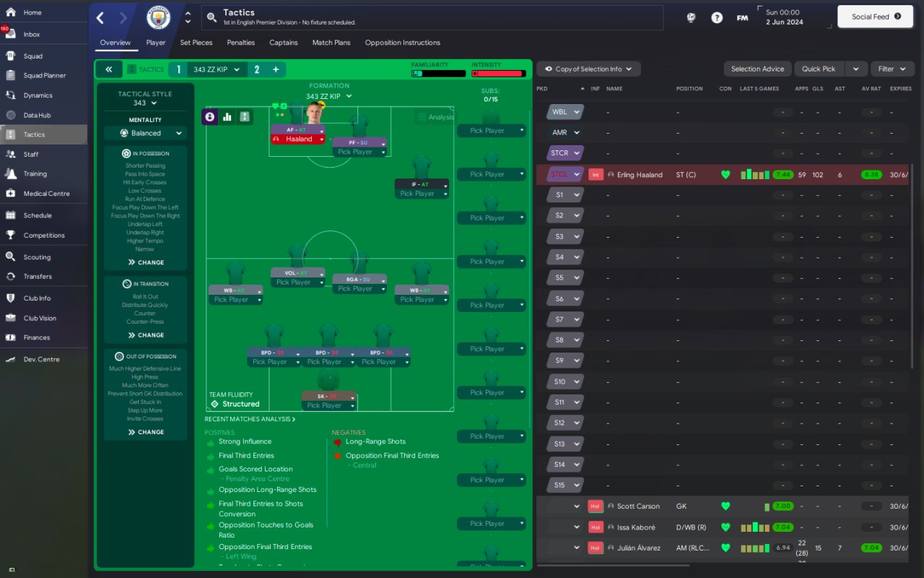Open Competitions from the sidebar
The width and height of the screenshot is (924, 578).
tap(43, 235)
